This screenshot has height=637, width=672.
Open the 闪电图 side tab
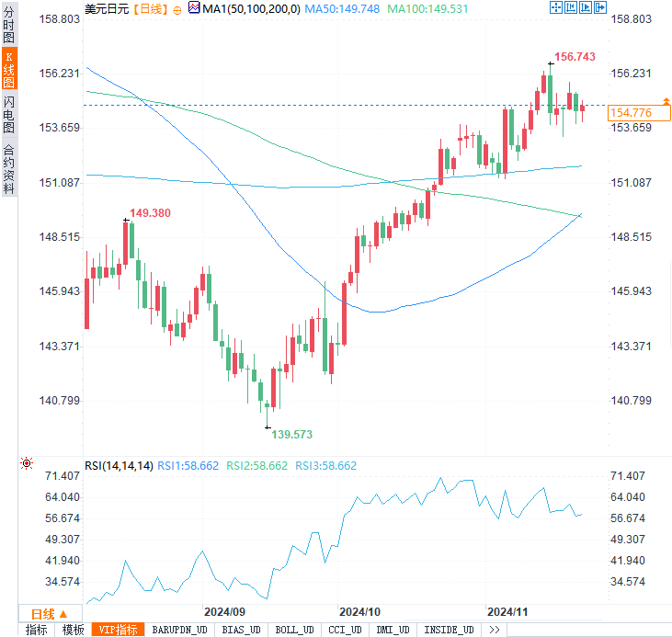[9, 116]
